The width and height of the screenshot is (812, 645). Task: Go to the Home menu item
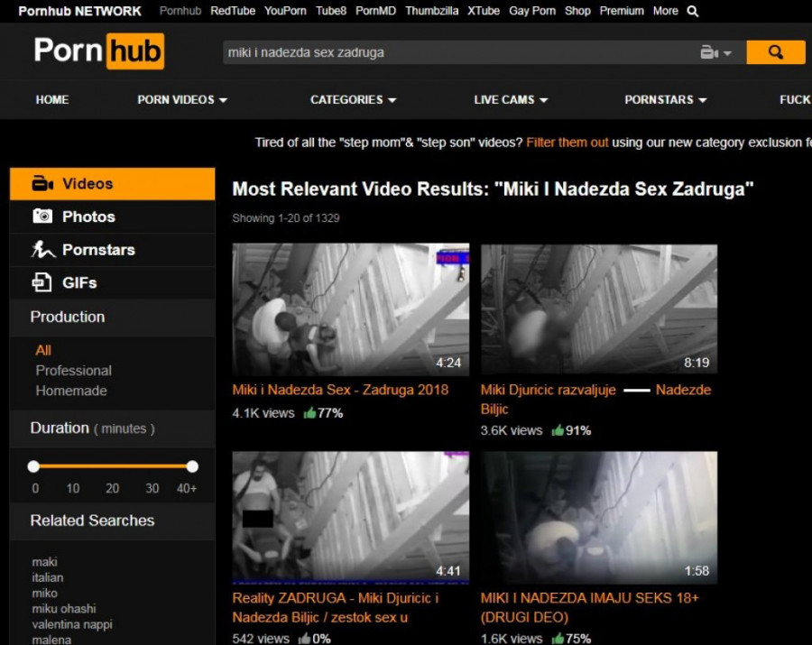coord(52,100)
